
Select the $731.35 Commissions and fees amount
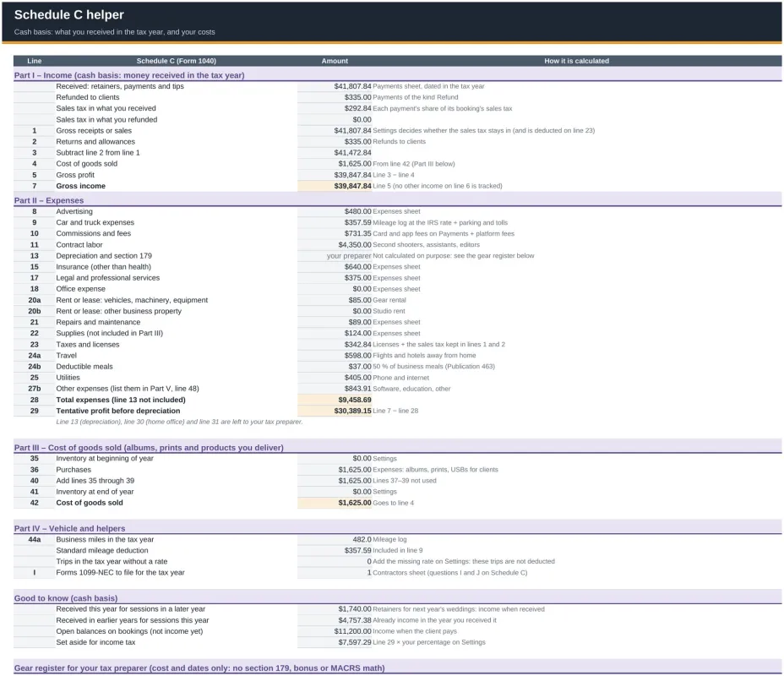tap(357, 233)
